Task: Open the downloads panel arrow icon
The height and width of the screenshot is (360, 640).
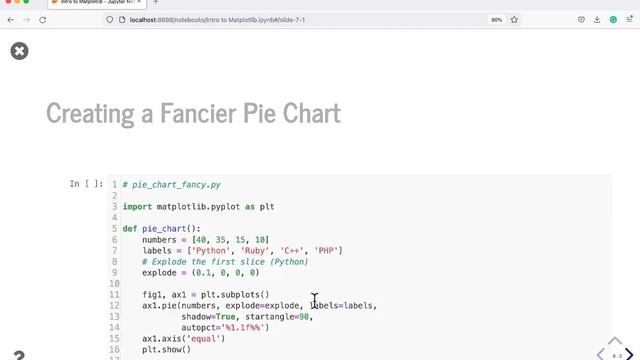Action: [597, 20]
